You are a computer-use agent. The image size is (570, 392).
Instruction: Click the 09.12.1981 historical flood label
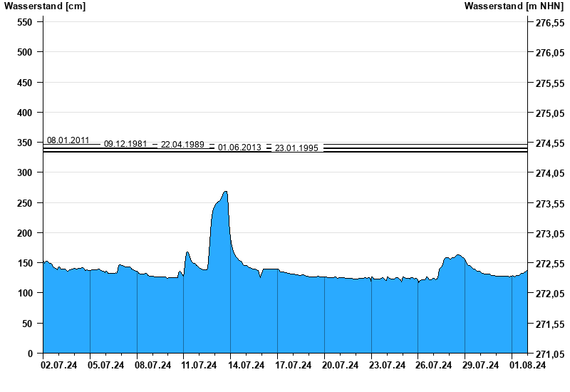coord(125,144)
